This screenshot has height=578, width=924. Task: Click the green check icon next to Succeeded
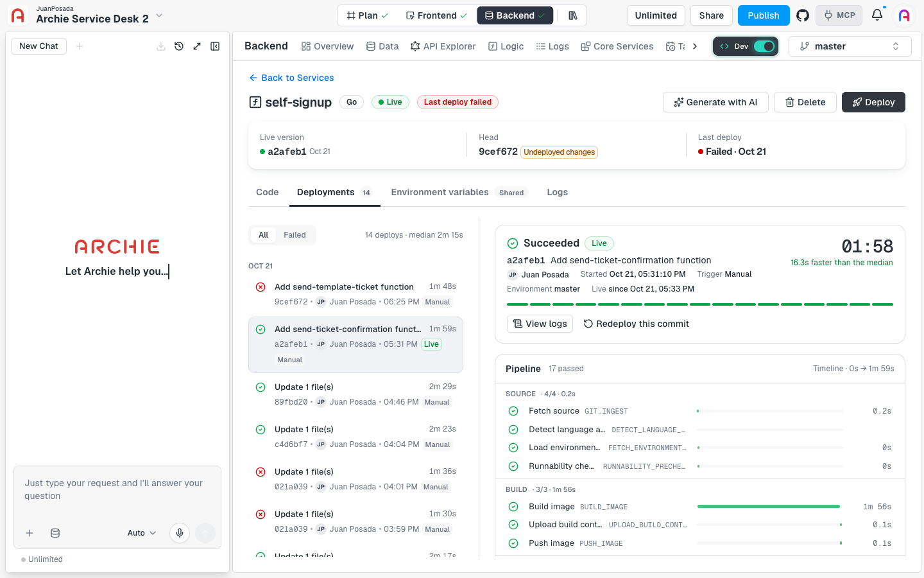click(x=513, y=243)
